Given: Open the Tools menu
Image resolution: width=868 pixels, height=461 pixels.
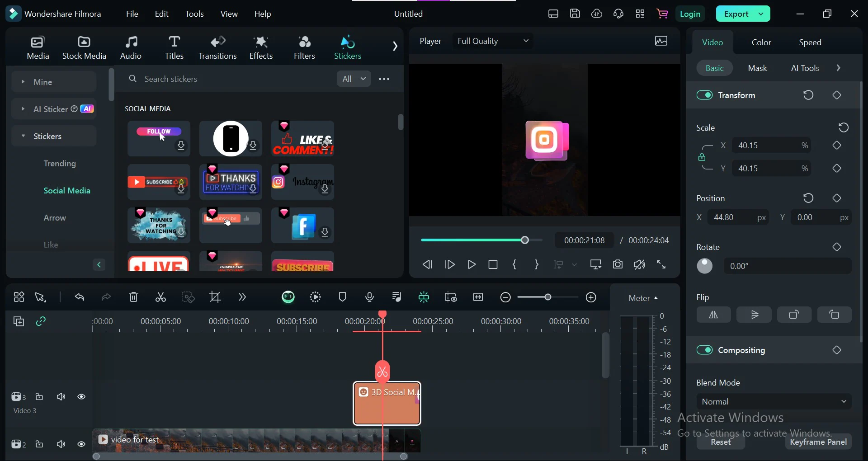Looking at the screenshot, I should (x=194, y=14).
